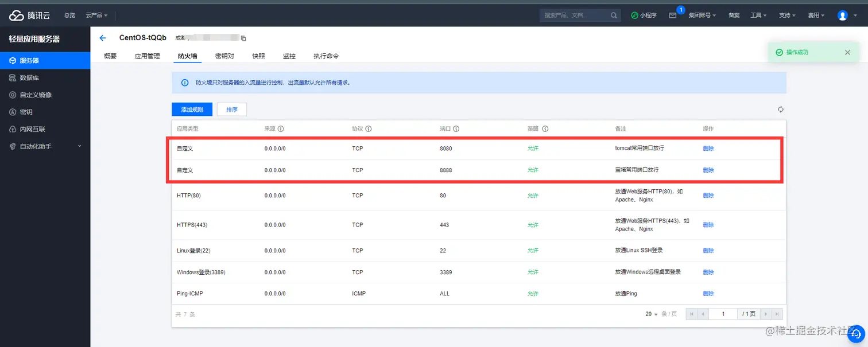
Task: Click the ICMP protocol cell
Action: coord(359,294)
